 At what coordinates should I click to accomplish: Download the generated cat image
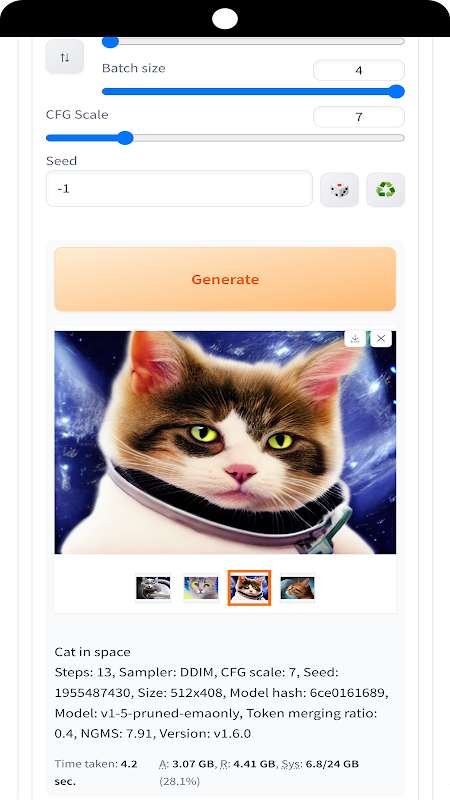[x=355, y=338]
